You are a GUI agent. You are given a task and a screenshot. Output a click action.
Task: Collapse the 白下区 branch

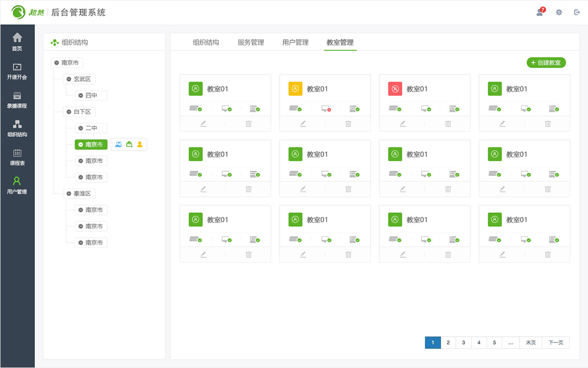68,112
